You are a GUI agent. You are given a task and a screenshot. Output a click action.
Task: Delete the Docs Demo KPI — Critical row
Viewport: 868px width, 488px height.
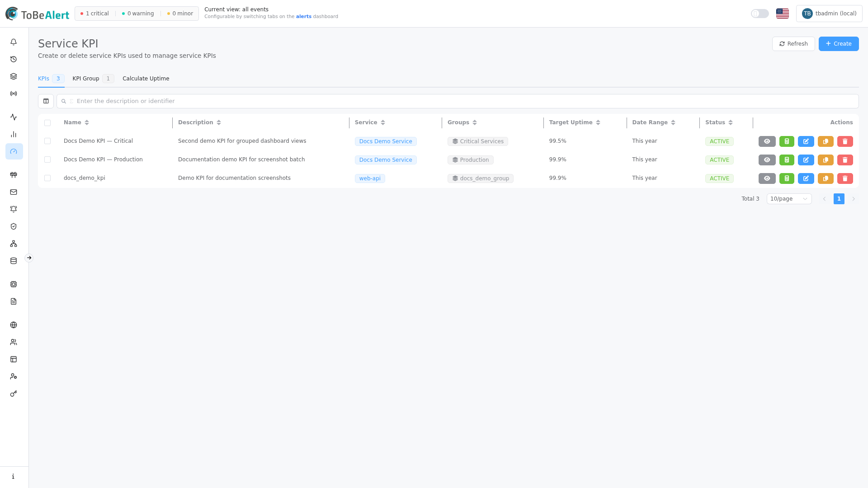click(x=845, y=141)
